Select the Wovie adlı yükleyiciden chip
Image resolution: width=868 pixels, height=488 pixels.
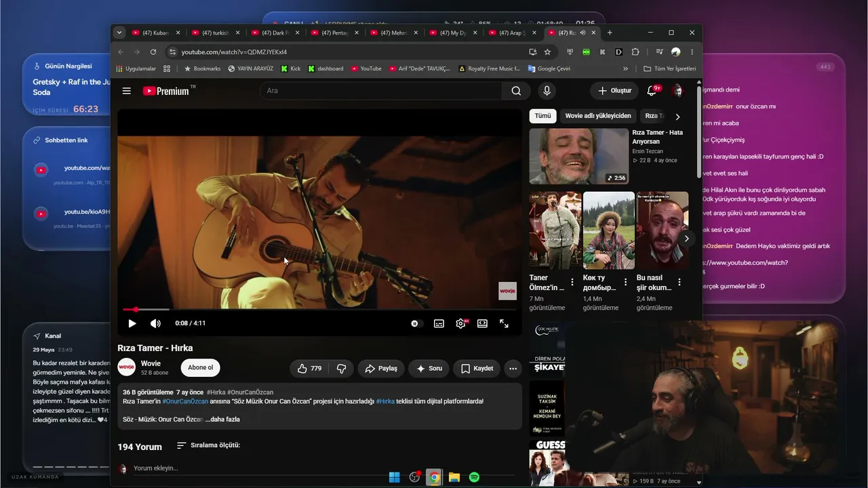click(598, 116)
